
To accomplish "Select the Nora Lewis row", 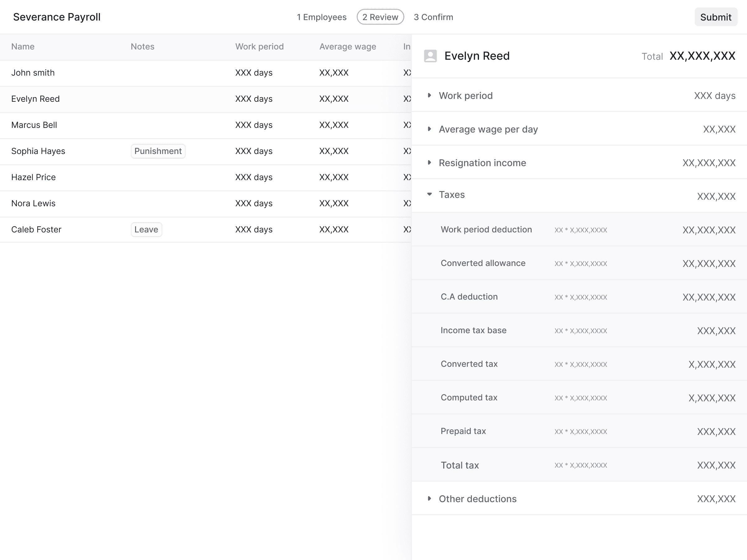I will coord(205,203).
